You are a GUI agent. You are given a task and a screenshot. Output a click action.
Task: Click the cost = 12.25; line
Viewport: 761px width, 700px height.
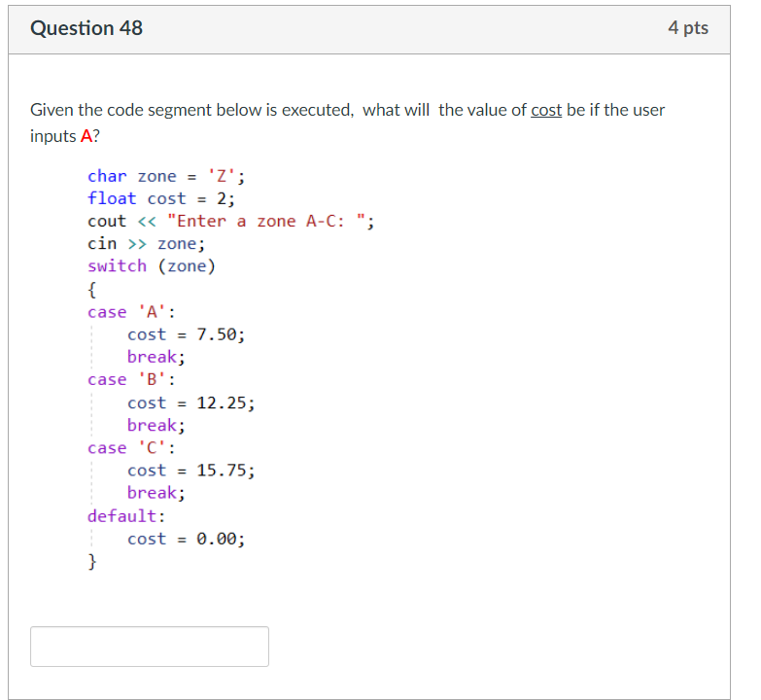191,402
